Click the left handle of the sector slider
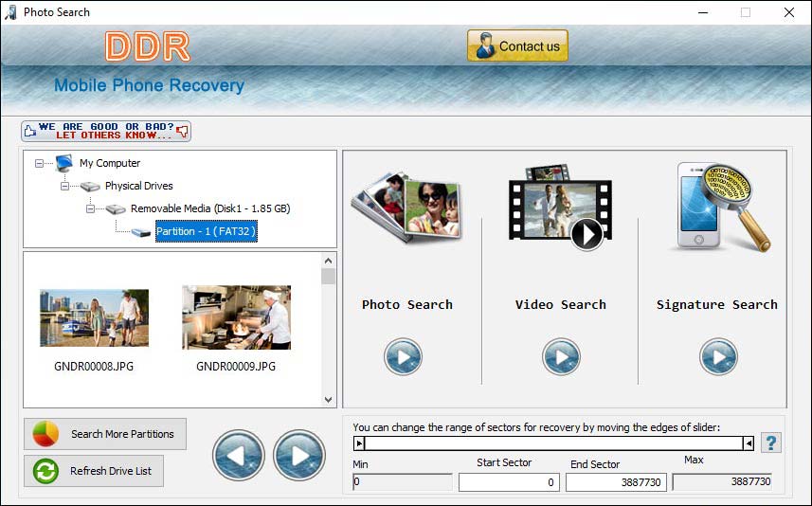The image size is (812, 506). (x=359, y=443)
